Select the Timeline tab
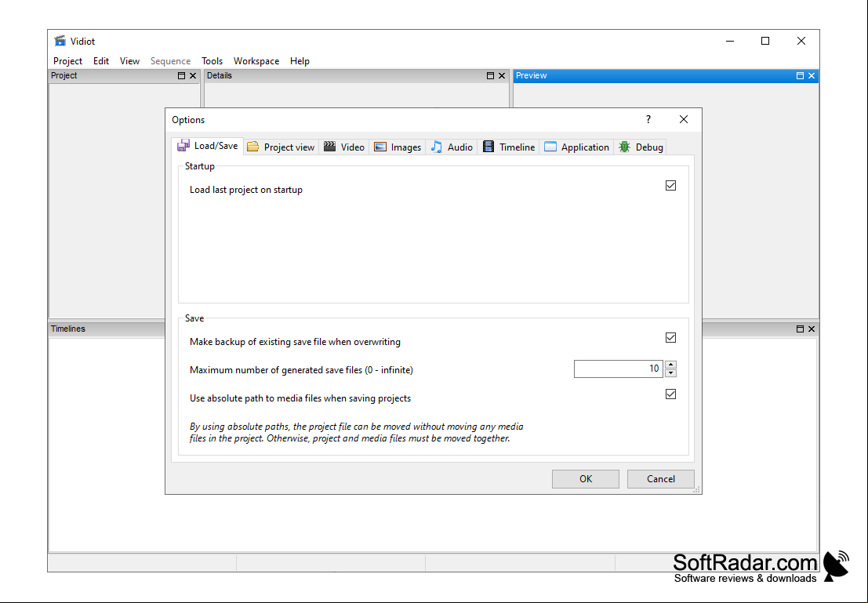The image size is (868, 603). (x=509, y=147)
